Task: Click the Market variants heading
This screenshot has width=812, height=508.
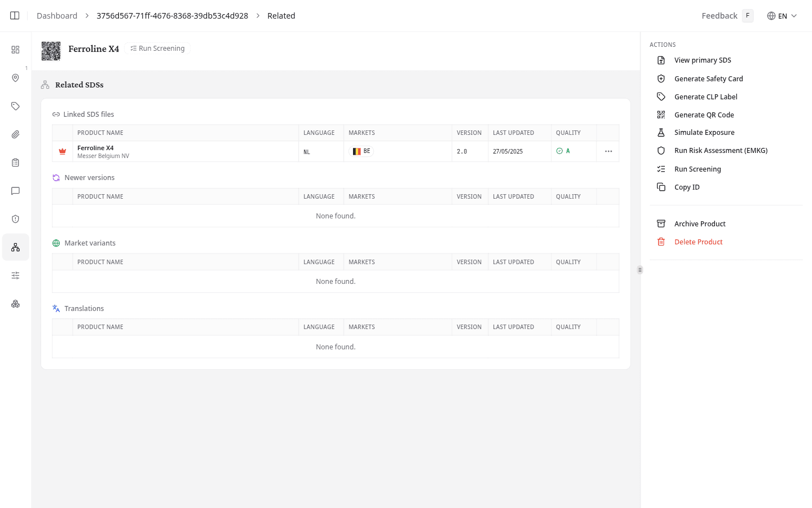Action: (x=90, y=243)
